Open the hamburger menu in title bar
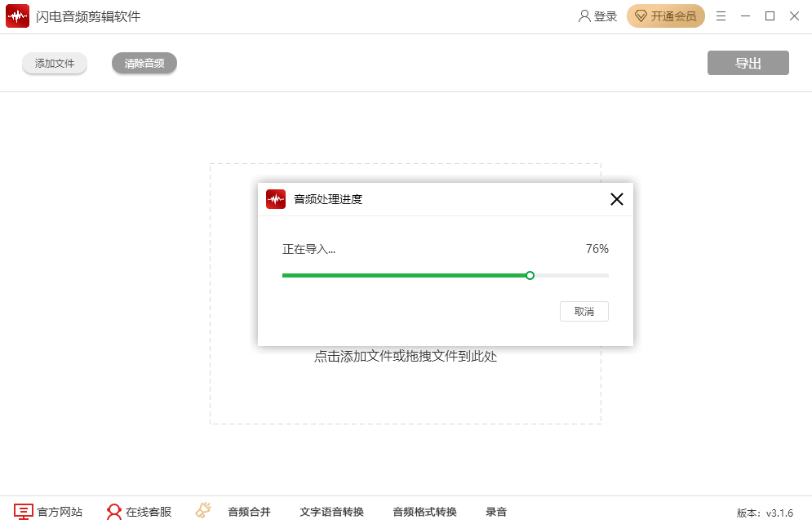 (x=721, y=16)
